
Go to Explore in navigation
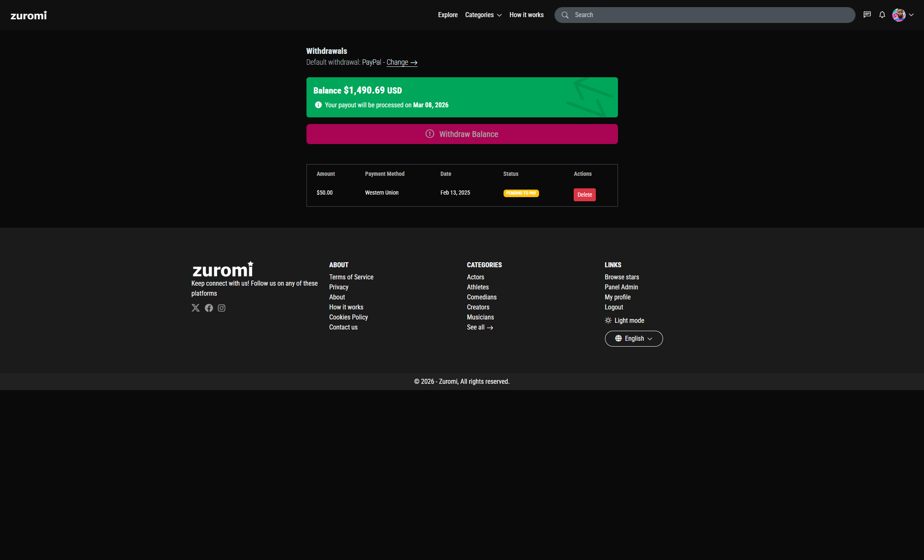[448, 15]
